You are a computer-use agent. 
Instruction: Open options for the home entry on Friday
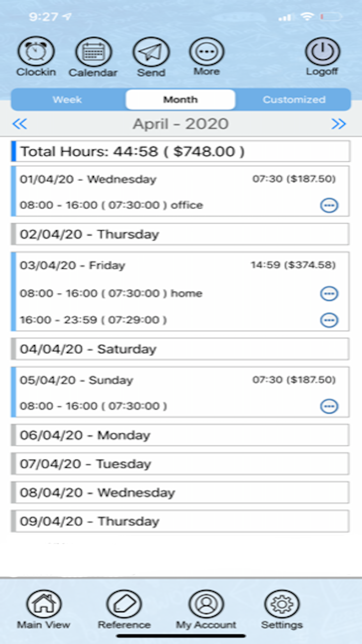tap(330, 294)
